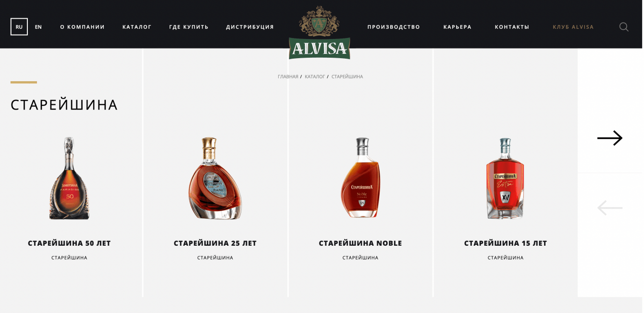Open the Клуб Alvisa link
The width and height of the screenshot is (644, 313).
[x=573, y=27]
